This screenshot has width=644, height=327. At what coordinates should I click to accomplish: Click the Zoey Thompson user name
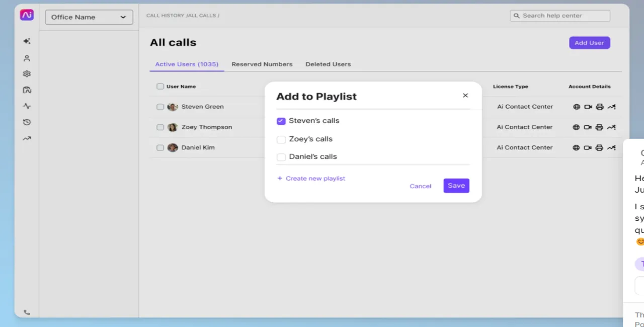(x=207, y=127)
